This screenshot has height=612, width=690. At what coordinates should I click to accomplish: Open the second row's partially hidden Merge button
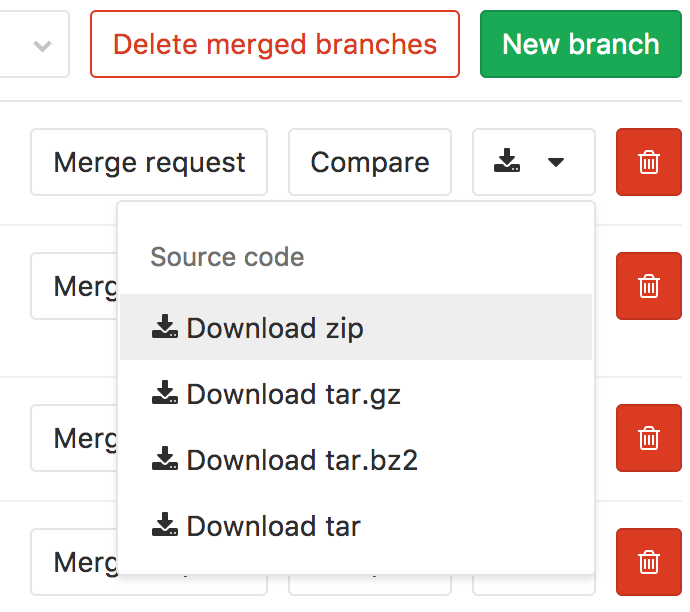coord(74,286)
